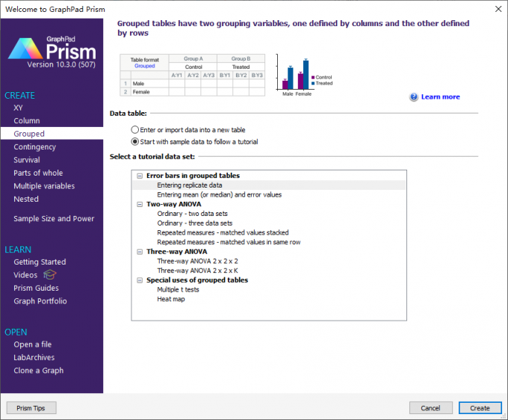Click the graduation cap icon beside Videos
Screen dimensions: 508x420
(50, 275)
